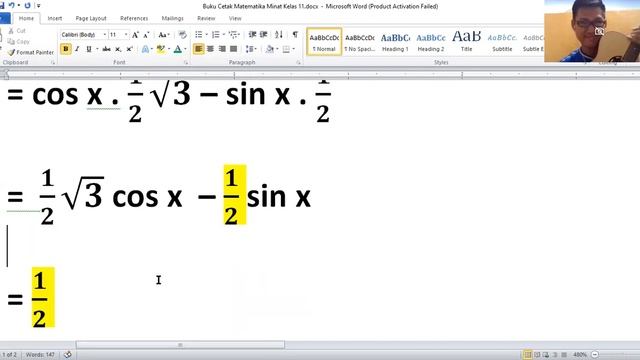This screenshot has width=640, height=360.
Task: Click Words: 147 in status bar
Action: click(40, 355)
